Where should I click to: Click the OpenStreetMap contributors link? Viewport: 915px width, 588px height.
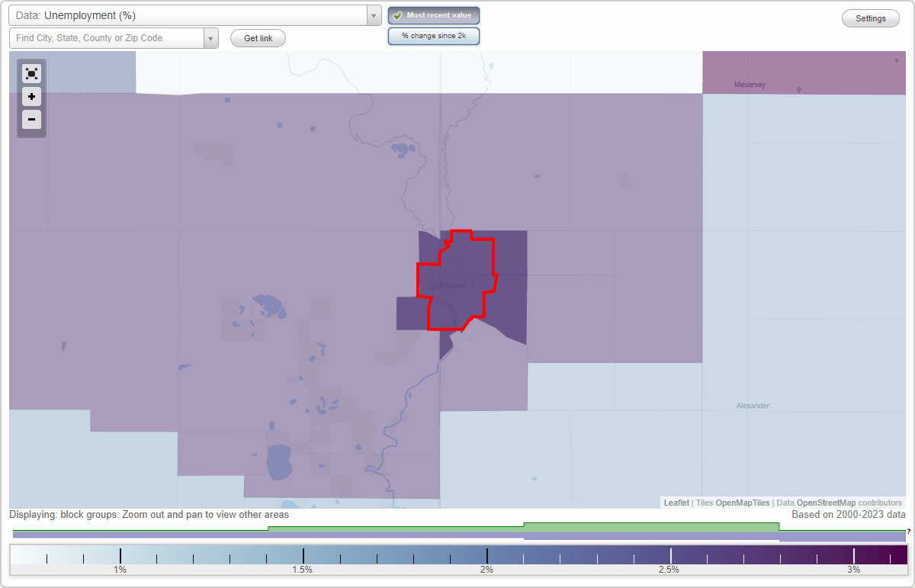click(826, 503)
